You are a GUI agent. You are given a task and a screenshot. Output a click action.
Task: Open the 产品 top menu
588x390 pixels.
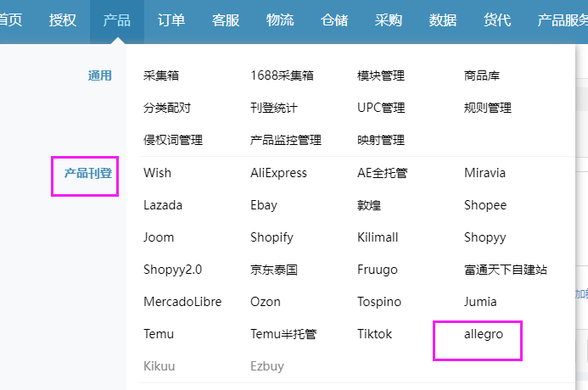point(117,20)
